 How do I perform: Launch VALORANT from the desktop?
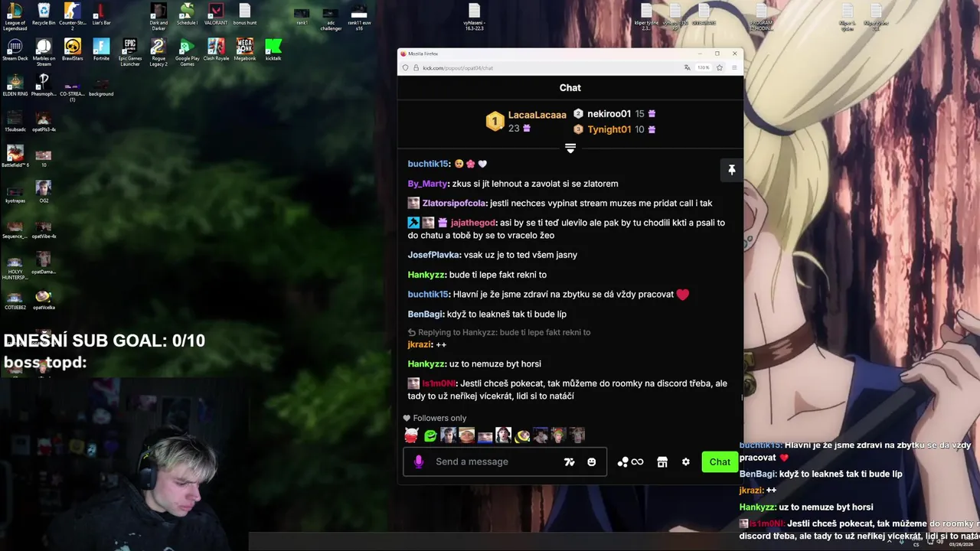pos(216,15)
